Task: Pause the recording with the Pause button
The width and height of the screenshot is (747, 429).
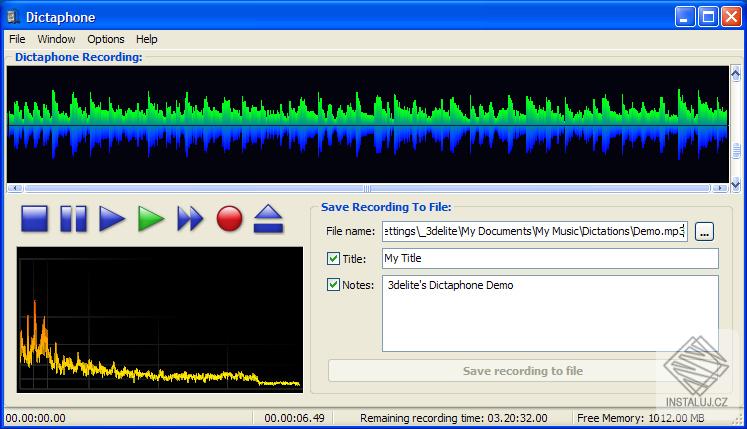Action: point(73,219)
